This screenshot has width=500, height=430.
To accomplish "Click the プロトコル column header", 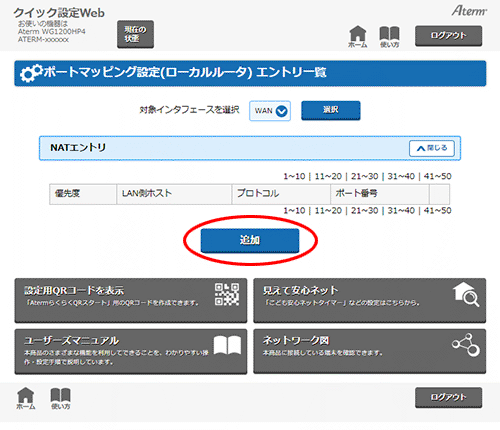I will [281, 194].
